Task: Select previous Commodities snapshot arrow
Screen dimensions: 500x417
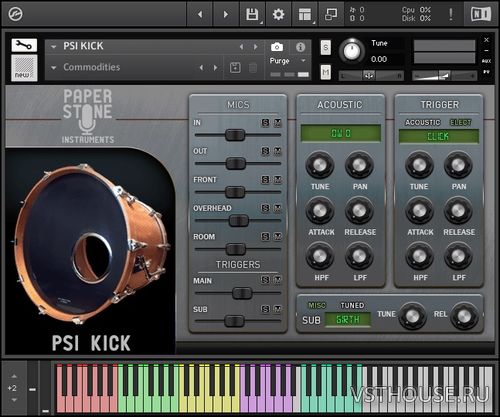Action: 201,68
